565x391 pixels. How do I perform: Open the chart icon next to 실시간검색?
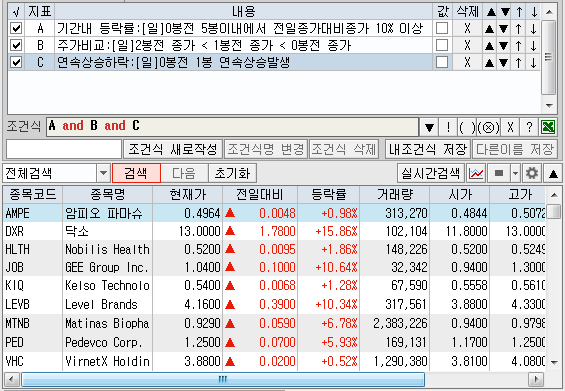(x=476, y=173)
